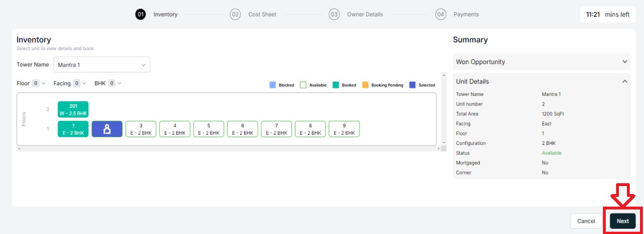Click the Booking Pending orange legend swatch
The image size is (644, 234).
(x=365, y=85)
